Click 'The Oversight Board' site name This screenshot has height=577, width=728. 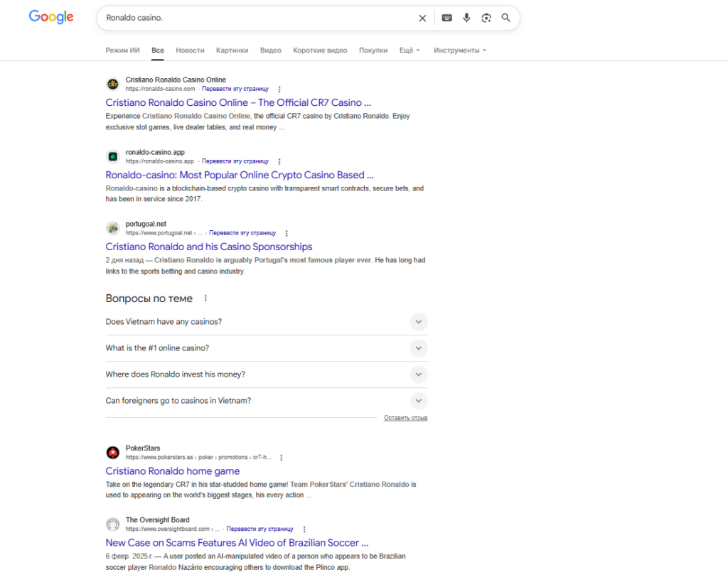point(157,520)
